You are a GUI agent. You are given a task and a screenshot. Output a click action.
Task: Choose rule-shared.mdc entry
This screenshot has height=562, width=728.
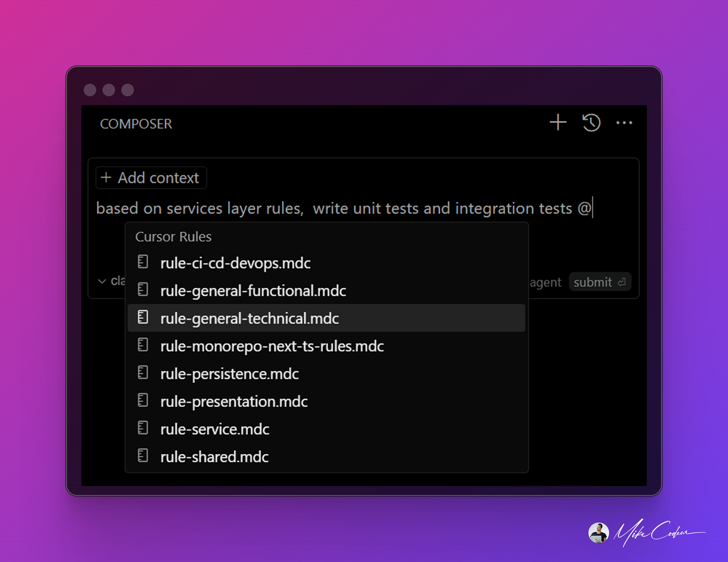(326, 456)
